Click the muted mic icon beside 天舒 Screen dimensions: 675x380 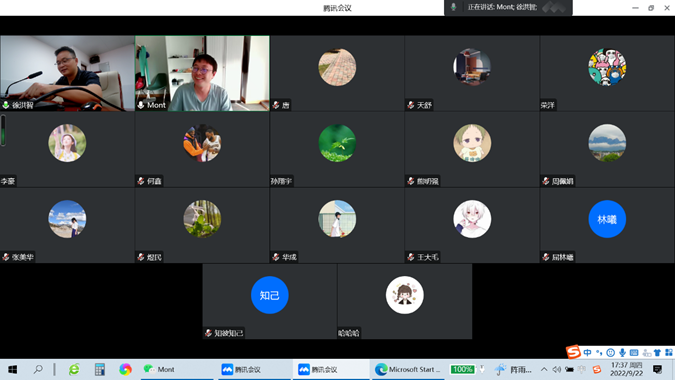[411, 105]
